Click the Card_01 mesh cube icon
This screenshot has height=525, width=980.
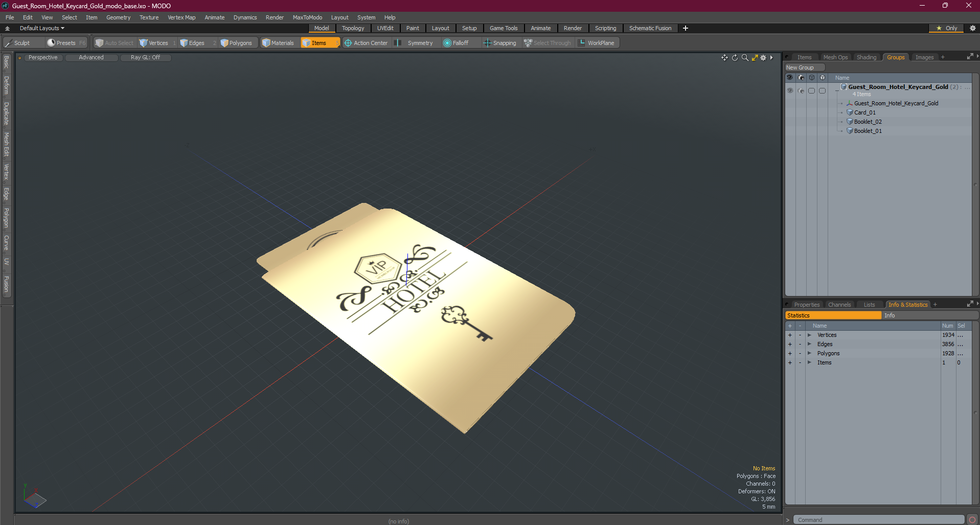coord(850,112)
